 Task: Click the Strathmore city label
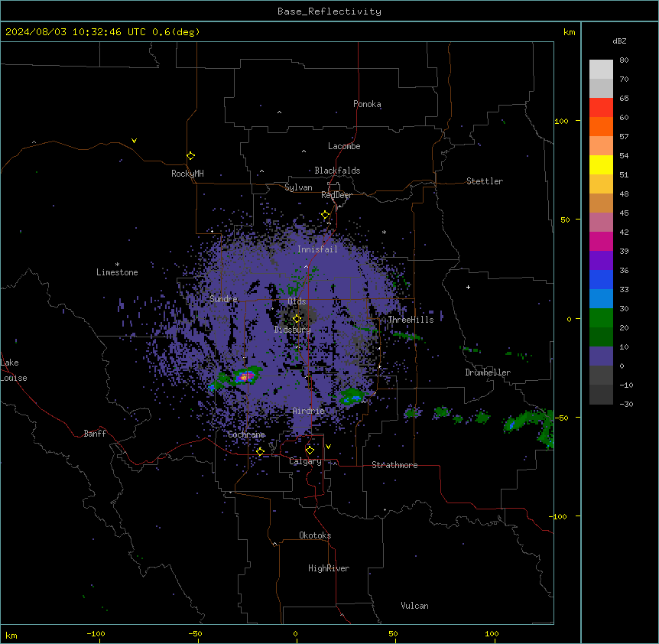394,465
